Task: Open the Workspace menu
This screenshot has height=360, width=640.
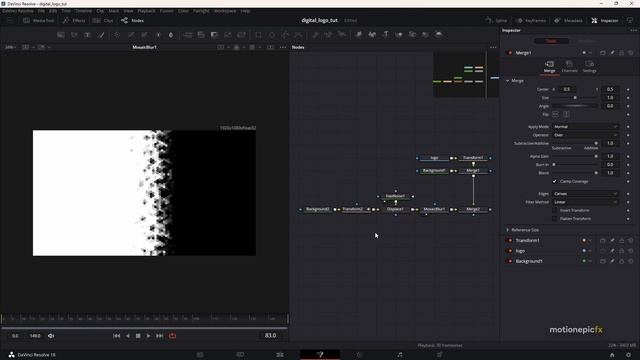Action: (225, 11)
